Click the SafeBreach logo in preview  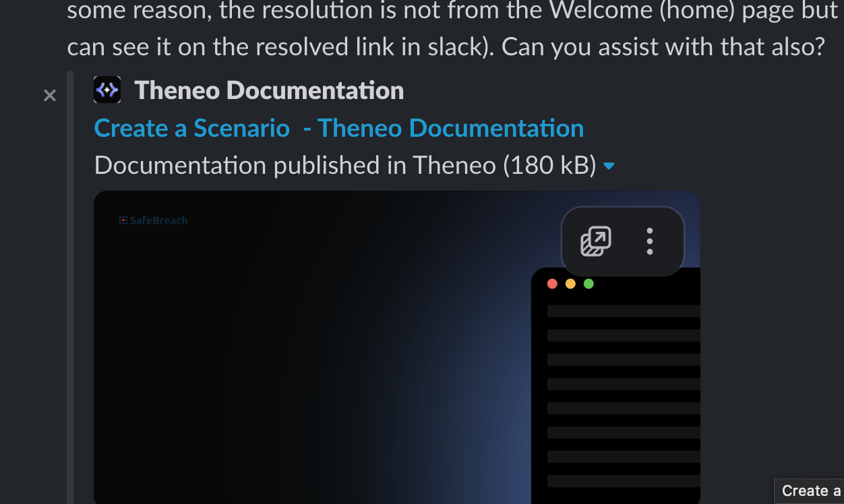click(x=153, y=220)
